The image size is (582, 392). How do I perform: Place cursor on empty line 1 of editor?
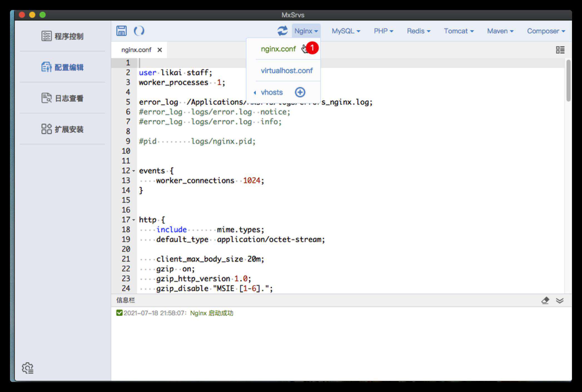pyautogui.click(x=352, y=63)
